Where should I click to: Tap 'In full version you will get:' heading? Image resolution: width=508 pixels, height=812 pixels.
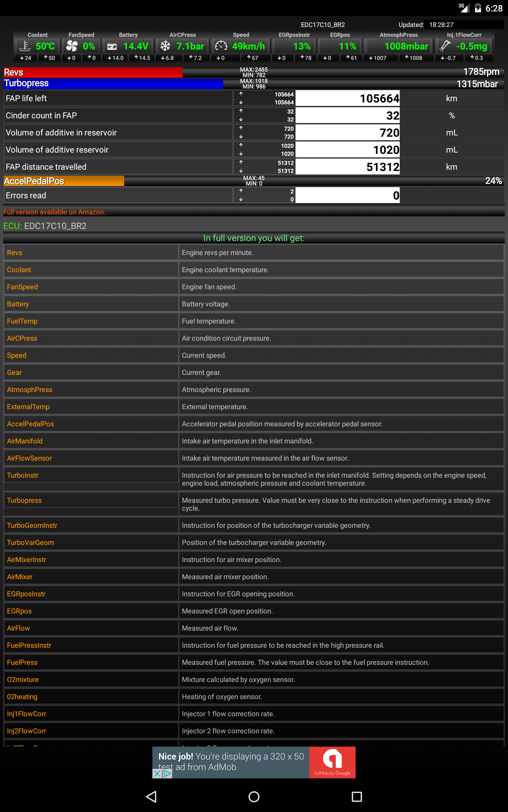(254, 238)
